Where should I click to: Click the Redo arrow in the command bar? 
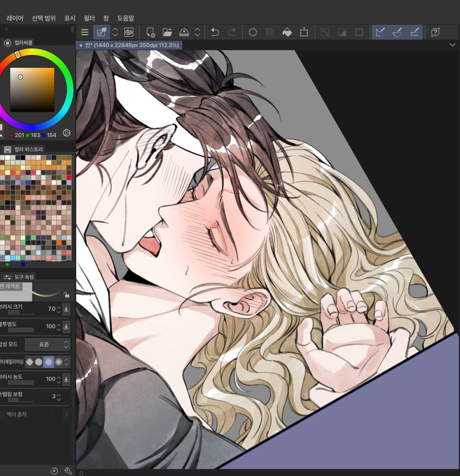point(232,32)
